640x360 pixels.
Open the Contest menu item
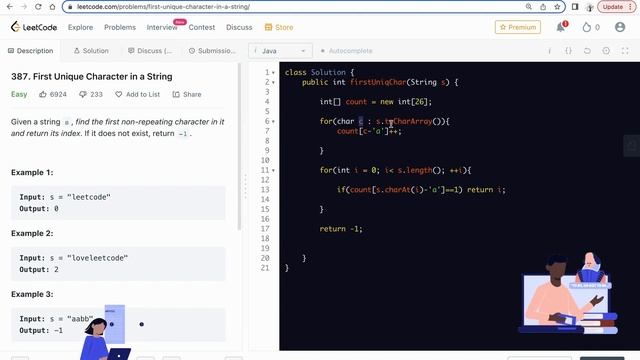pyautogui.click(x=202, y=27)
